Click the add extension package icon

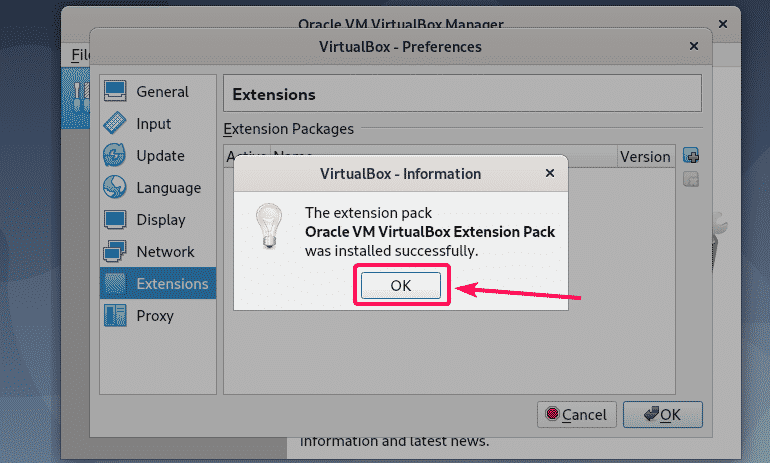[690, 156]
